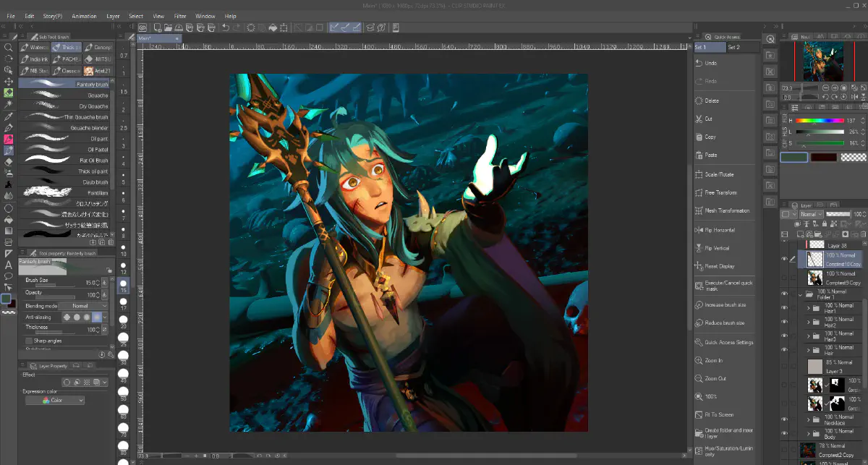Open the Expression color dropdown

tap(55, 400)
